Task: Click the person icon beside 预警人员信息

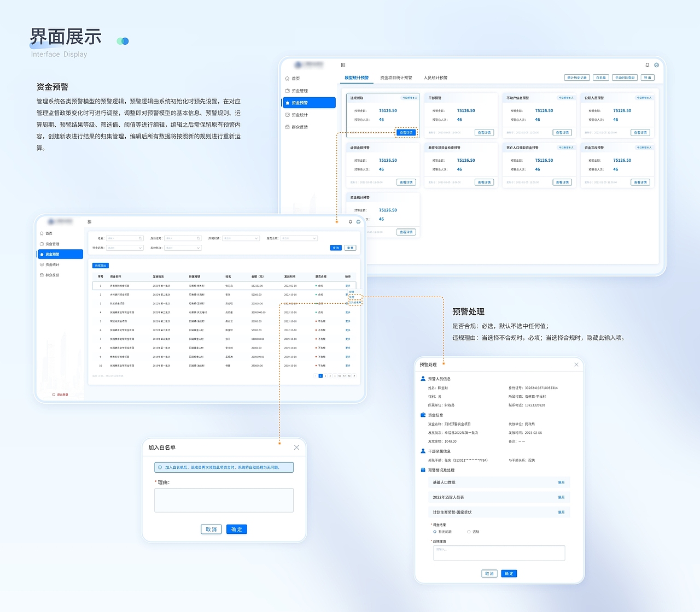Action: (x=423, y=378)
